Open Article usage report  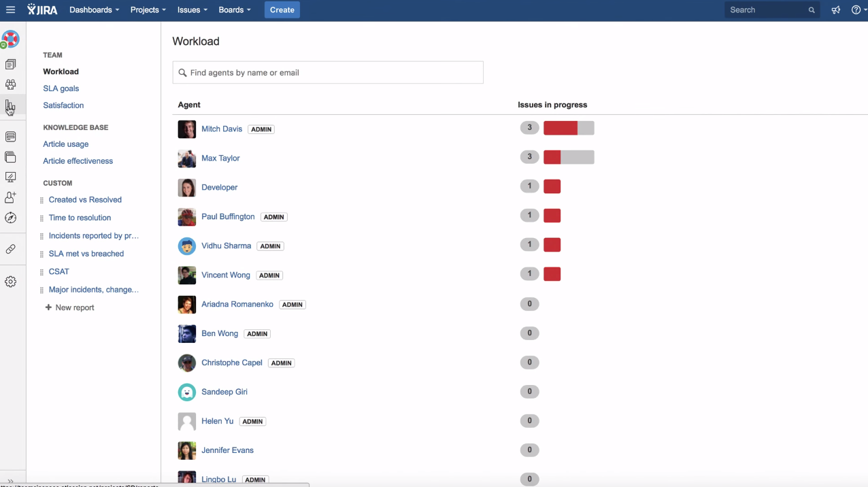click(x=65, y=144)
